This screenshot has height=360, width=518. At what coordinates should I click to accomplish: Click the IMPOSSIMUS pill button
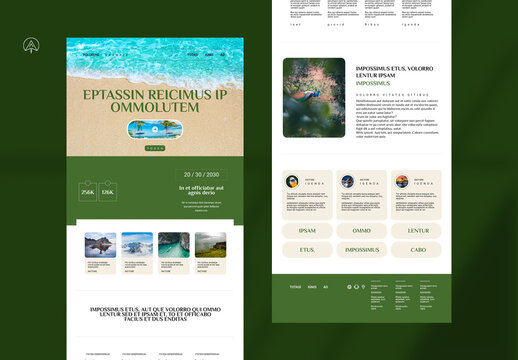click(362, 250)
